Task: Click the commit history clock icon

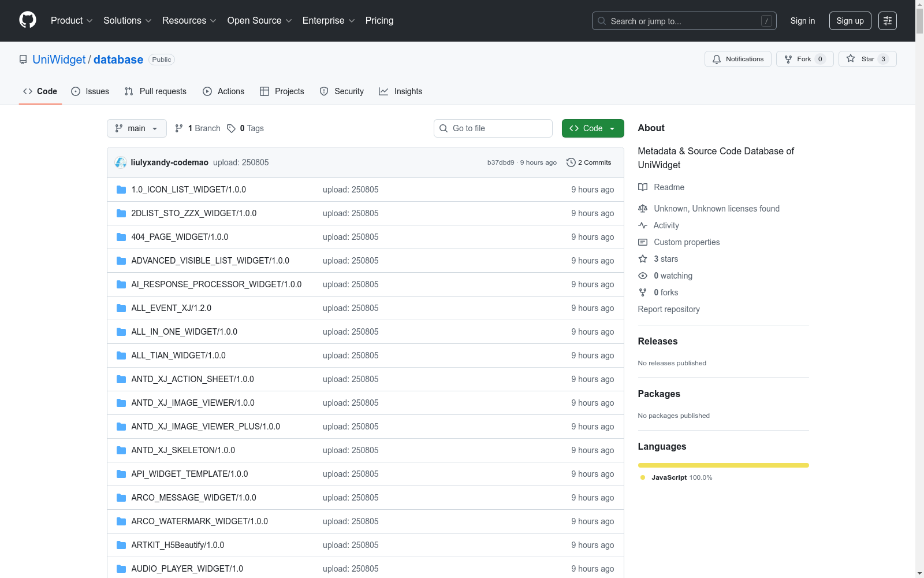Action: point(571,162)
